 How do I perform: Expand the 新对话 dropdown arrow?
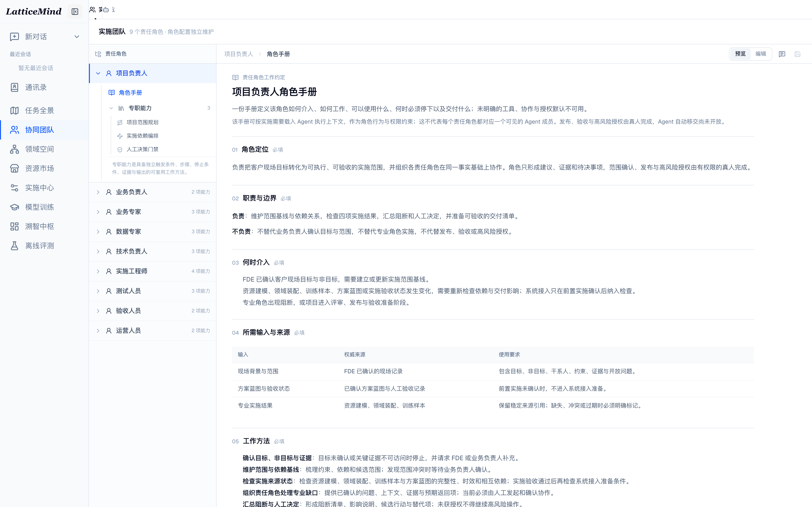(77, 36)
